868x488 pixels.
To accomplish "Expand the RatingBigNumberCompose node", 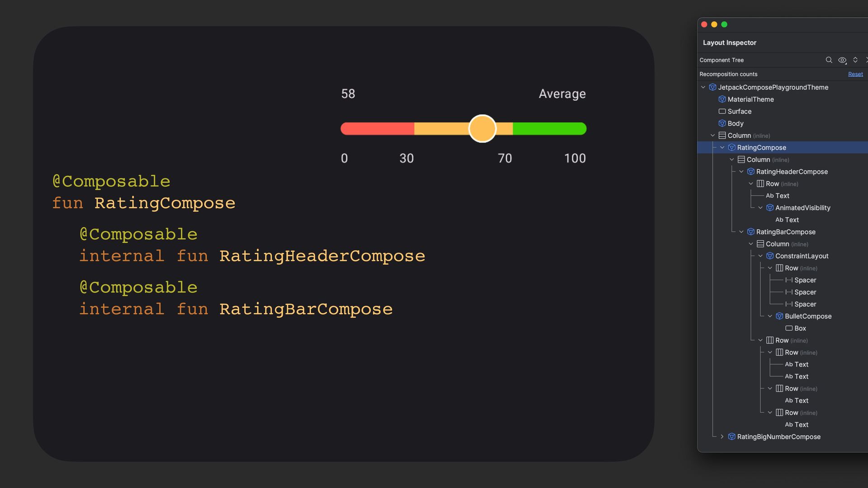I will coord(722,437).
